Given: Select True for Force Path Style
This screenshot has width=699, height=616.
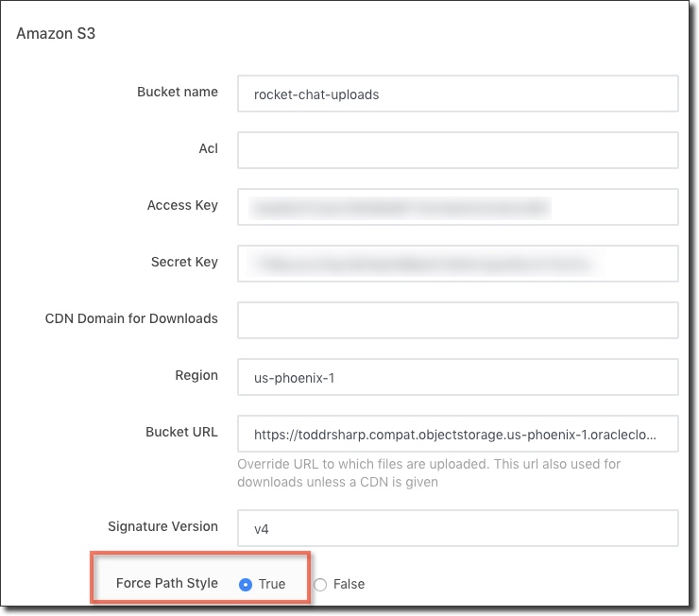Looking at the screenshot, I should pyautogui.click(x=246, y=584).
